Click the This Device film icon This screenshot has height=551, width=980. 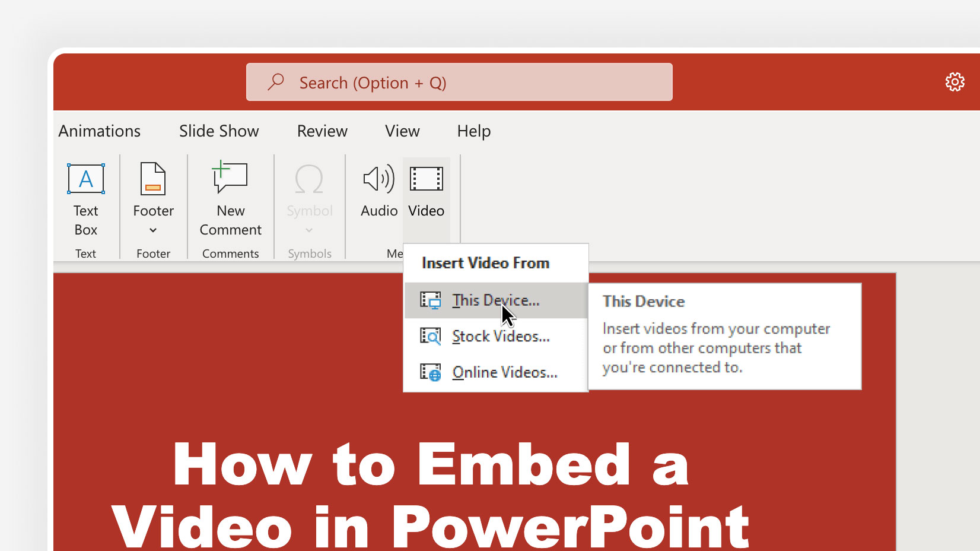point(431,300)
